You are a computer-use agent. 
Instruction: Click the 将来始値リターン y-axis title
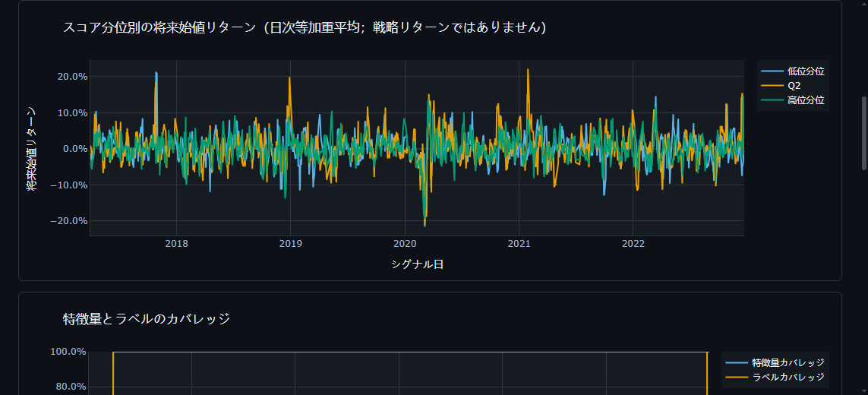pyautogui.click(x=32, y=148)
